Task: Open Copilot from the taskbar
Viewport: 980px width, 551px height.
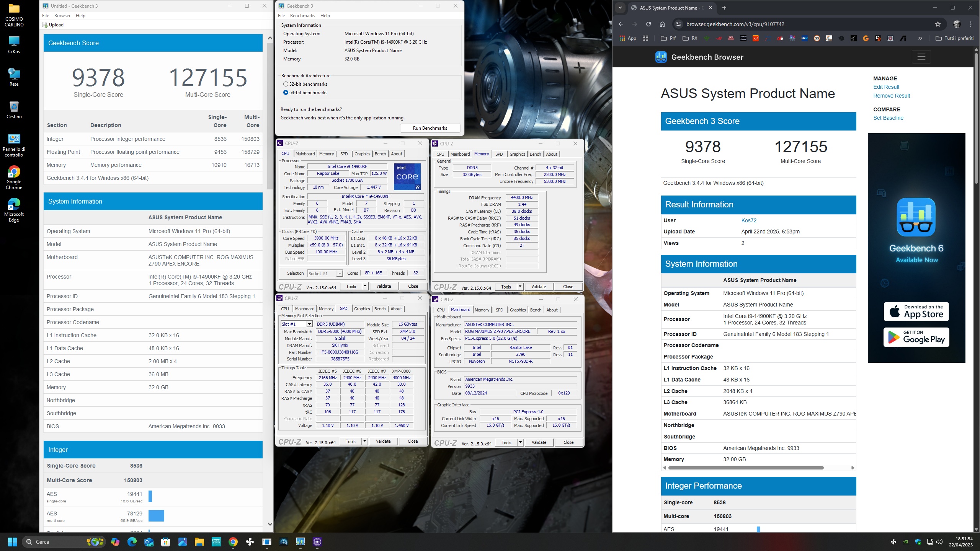Action: click(115, 542)
